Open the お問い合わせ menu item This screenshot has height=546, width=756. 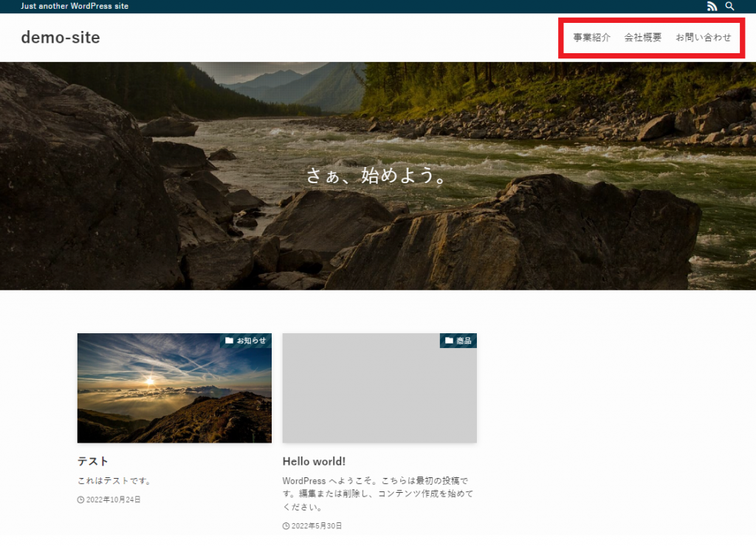click(x=703, y=37)
